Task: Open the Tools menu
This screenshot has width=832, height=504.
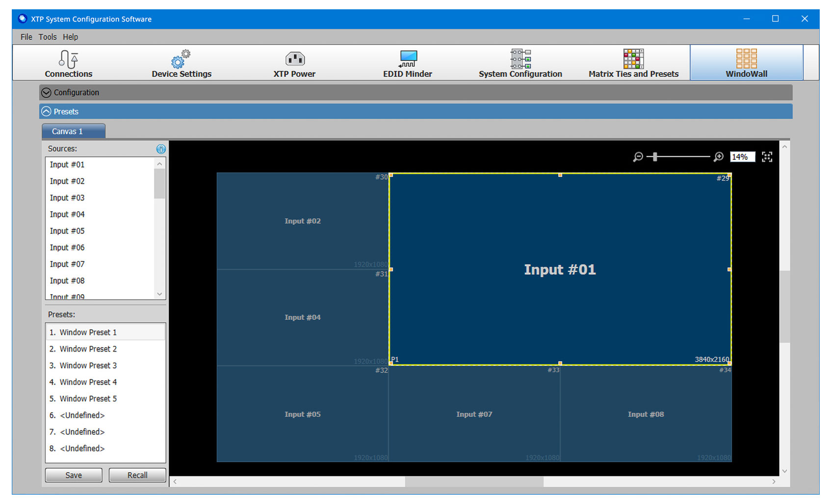Action: tap(48, 37)
